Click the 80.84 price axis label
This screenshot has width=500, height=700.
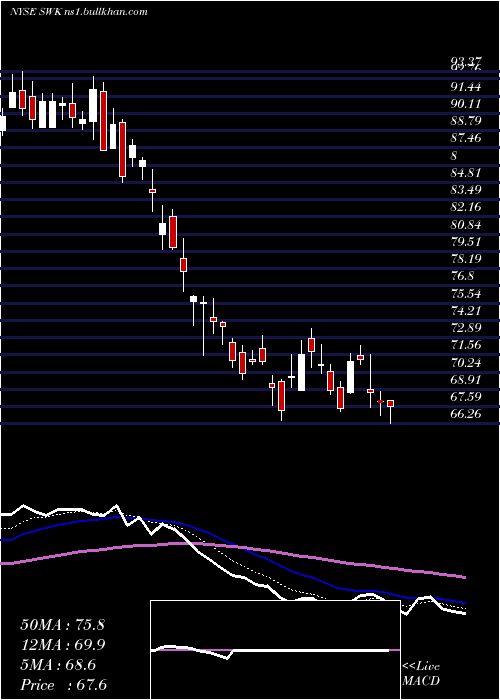466,225
